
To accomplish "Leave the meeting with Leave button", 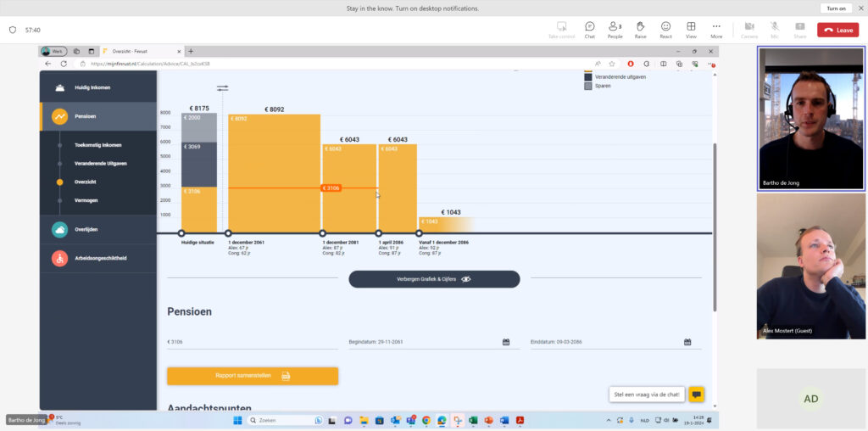I will coord(837,30).
